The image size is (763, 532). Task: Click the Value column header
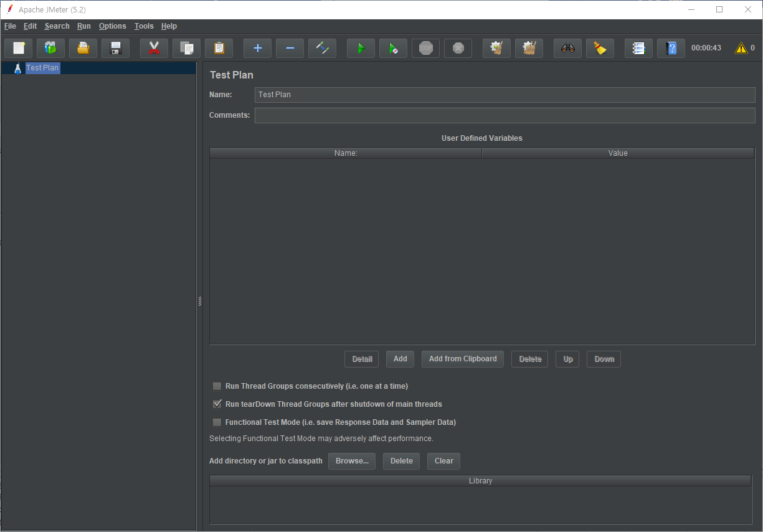point(618,153)
